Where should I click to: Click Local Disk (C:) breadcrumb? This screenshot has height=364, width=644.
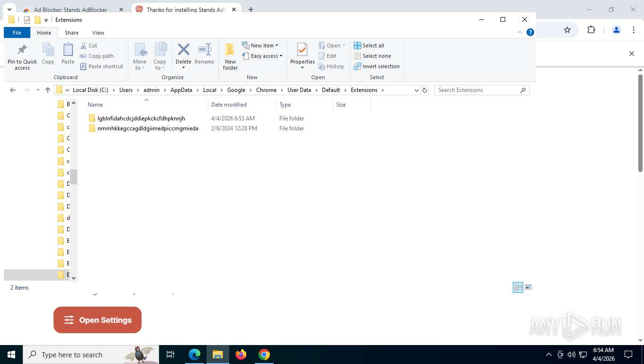click(90, 90)
